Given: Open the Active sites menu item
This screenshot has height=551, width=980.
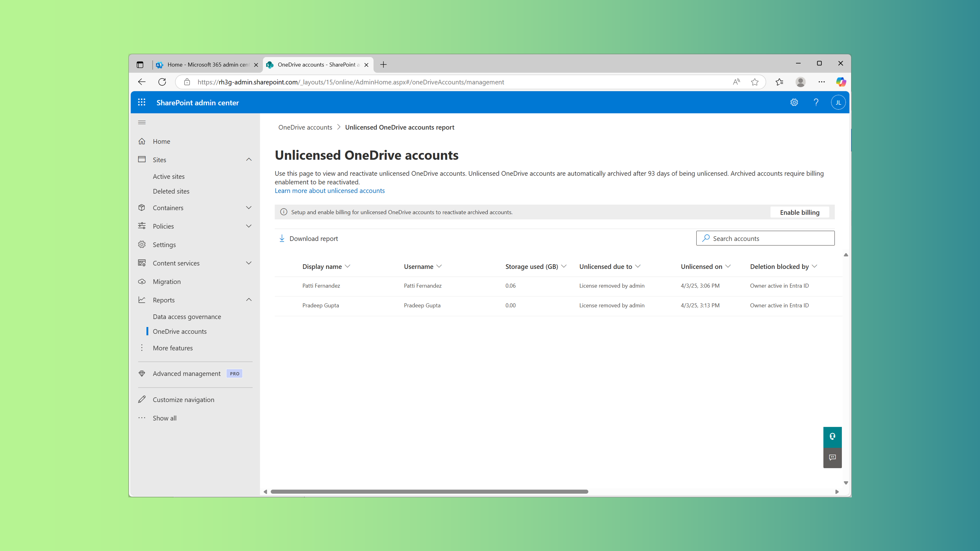Looking at the screenshot, I should coord(169,176).
